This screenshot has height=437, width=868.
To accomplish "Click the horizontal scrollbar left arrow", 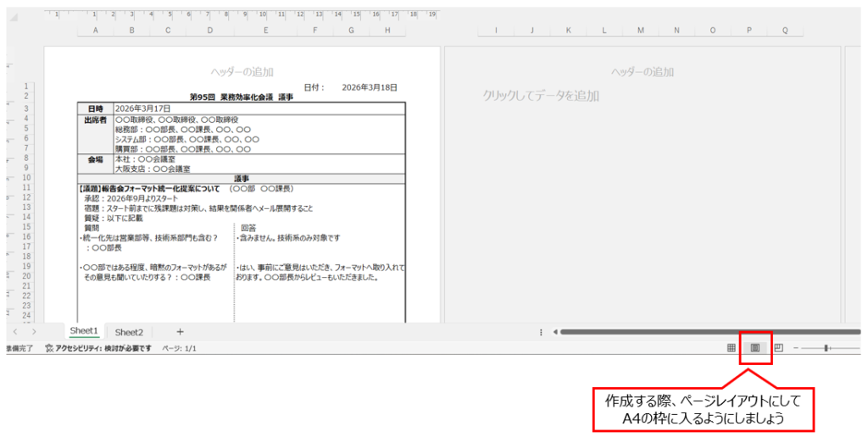I will [x=554, y=332].
